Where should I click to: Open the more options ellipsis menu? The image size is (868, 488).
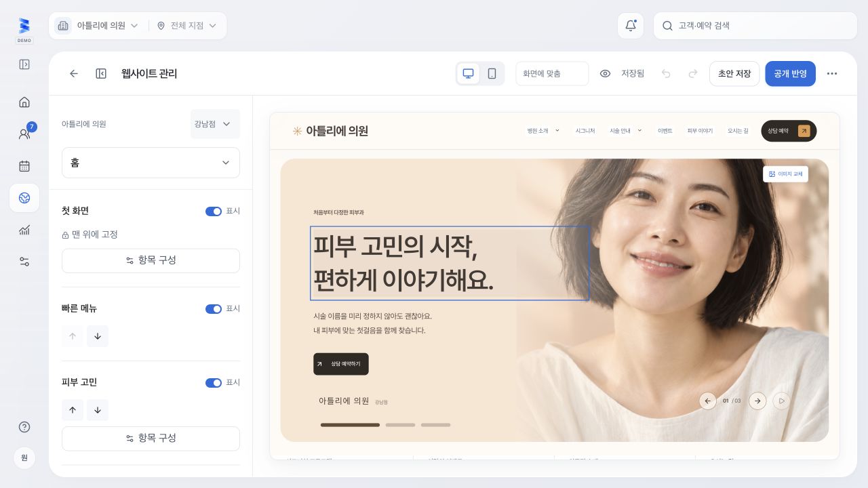point(832,73)
